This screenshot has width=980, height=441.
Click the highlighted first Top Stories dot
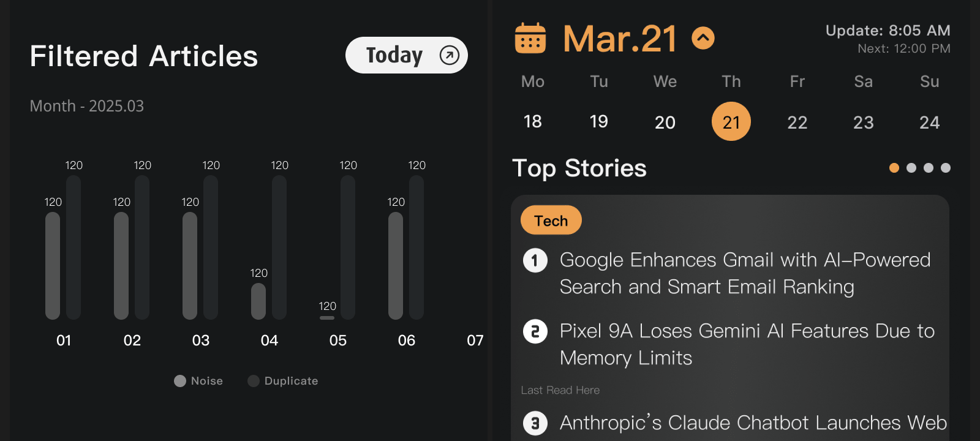(x=894, y=167)
